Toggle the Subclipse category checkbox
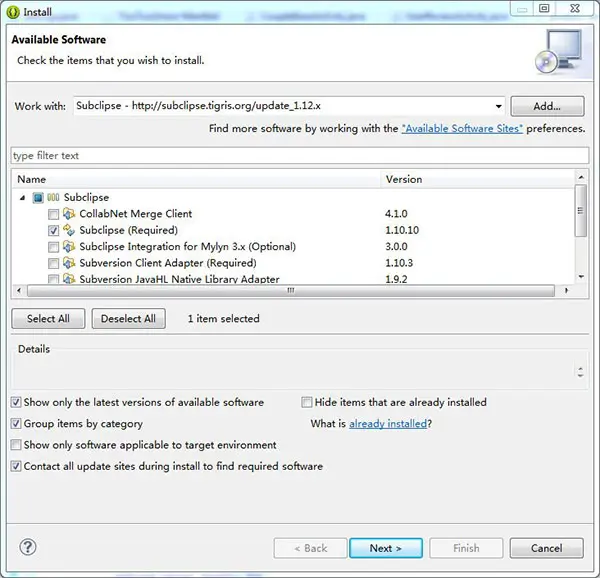 tap(38, 198)
